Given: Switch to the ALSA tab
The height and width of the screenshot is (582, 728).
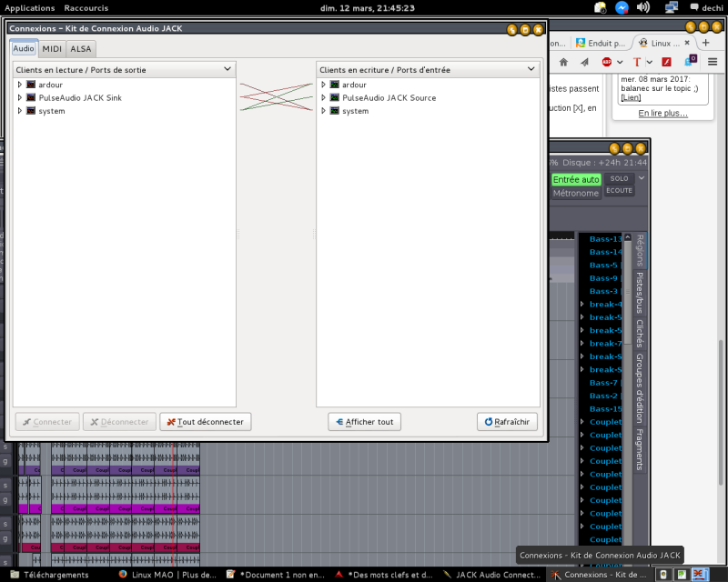Looking at the screenshot, I should click(x=81, y=48).
